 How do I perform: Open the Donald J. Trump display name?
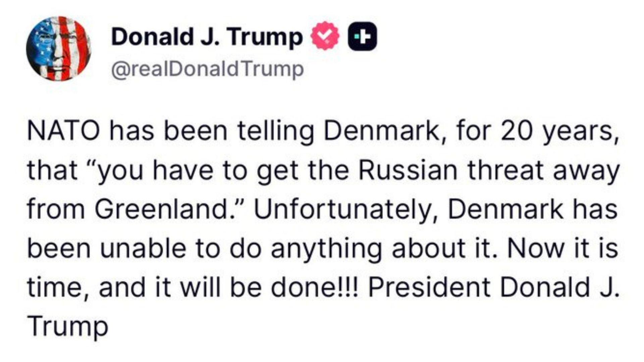click(x=207, y=37)
